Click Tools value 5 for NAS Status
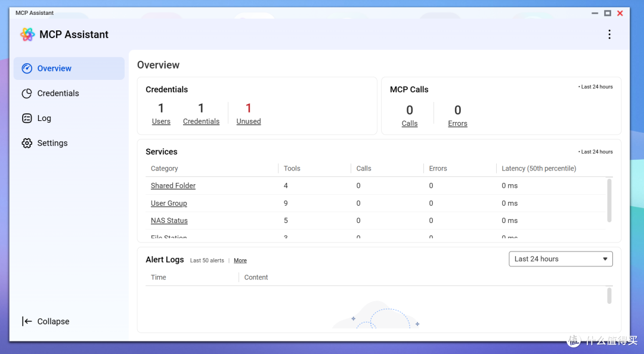 [286, 221]
